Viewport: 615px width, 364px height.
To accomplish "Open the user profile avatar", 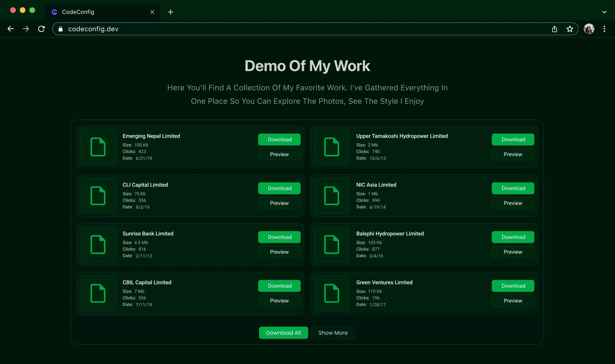I will (x=589, y=29).
